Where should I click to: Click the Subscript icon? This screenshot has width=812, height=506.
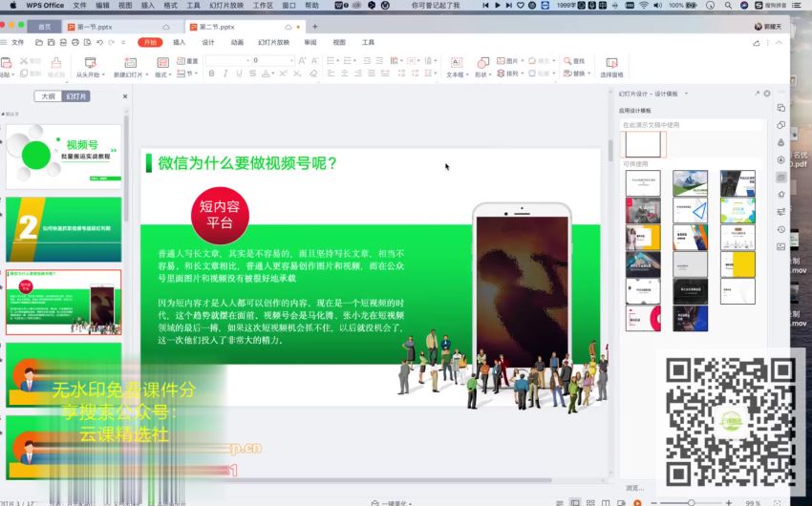(x=297, y=74)
